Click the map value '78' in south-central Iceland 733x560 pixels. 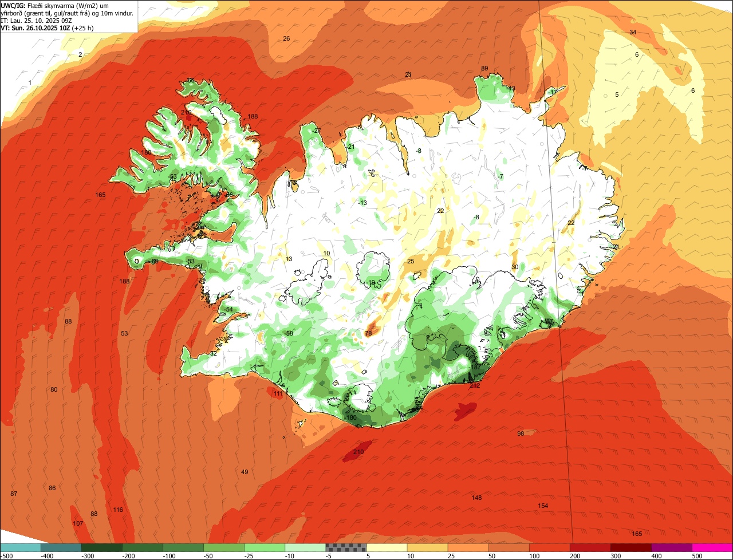[x=368, y=333]
